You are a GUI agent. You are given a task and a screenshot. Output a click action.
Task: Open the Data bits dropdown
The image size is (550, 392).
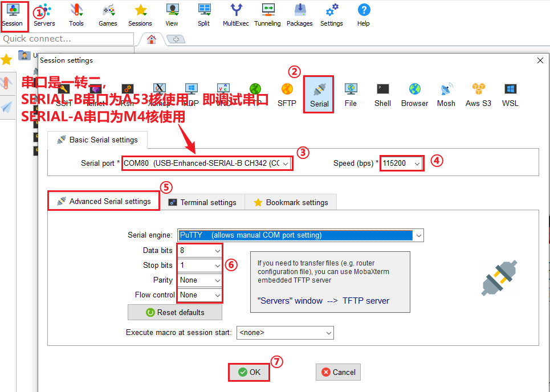(200, 251)
